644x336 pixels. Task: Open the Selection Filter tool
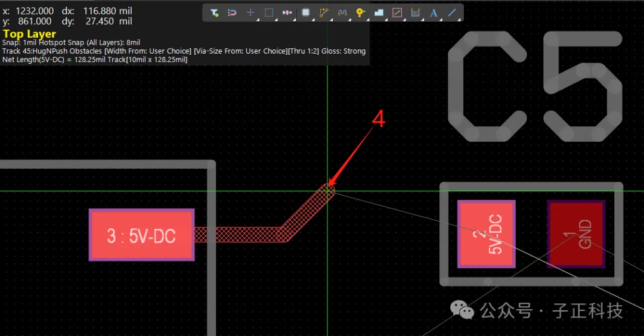pyautogui.click(x=214, y=13)
